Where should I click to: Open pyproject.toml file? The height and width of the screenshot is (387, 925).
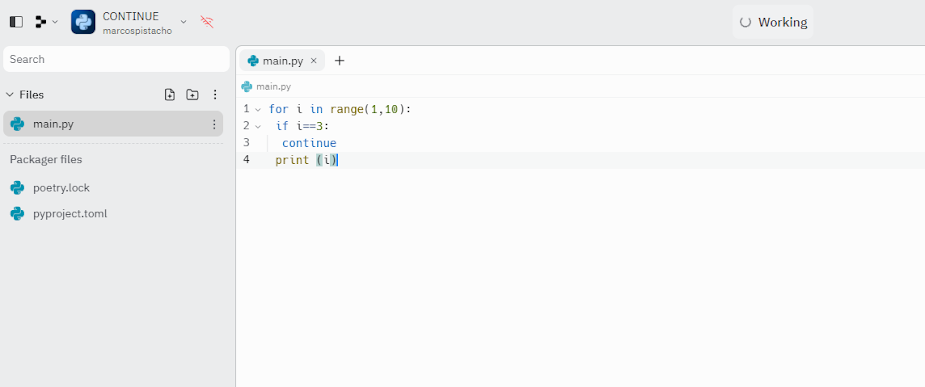click(x=70, y=214)
